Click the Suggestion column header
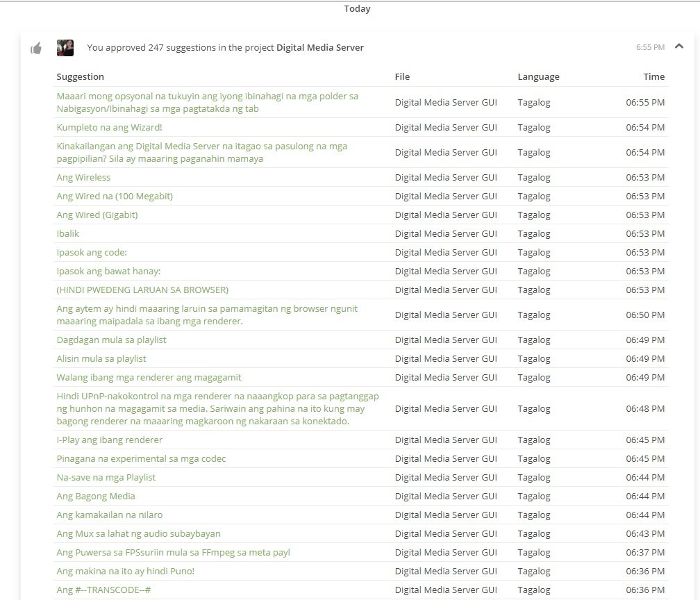700x600 pixels. tap(80, 77)
